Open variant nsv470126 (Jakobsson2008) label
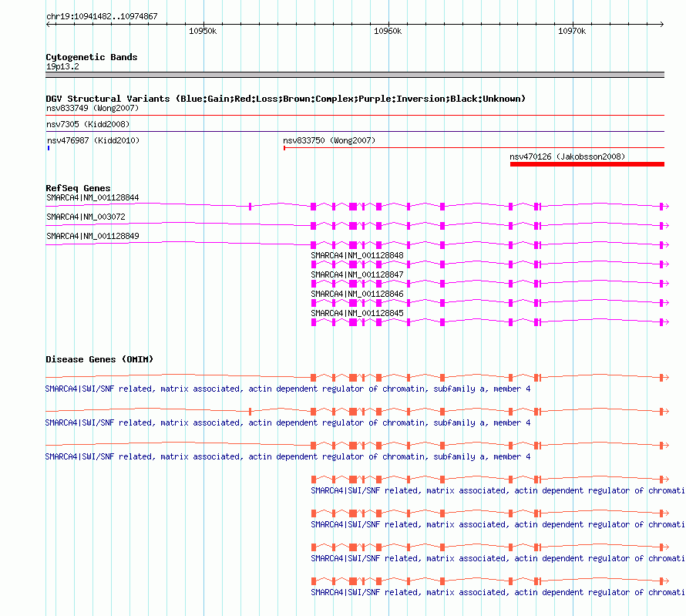 coord(567,157)
